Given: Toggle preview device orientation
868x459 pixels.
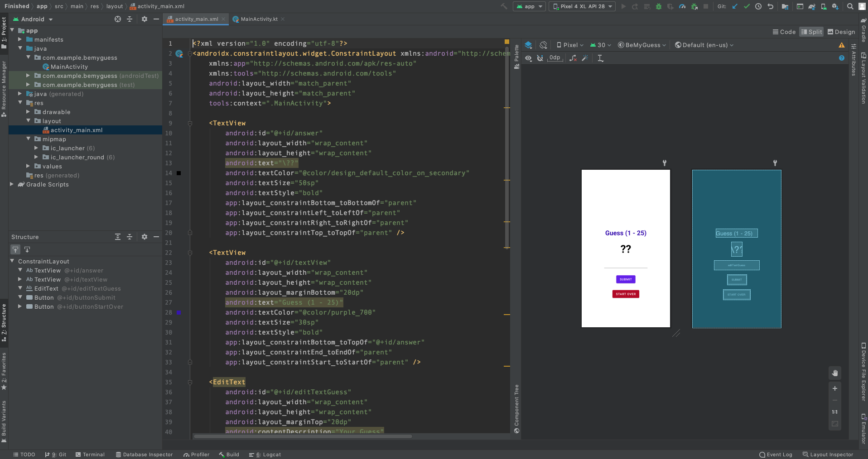Looking at the screenshot, I should pyautogui.click(x=543, y=45).
